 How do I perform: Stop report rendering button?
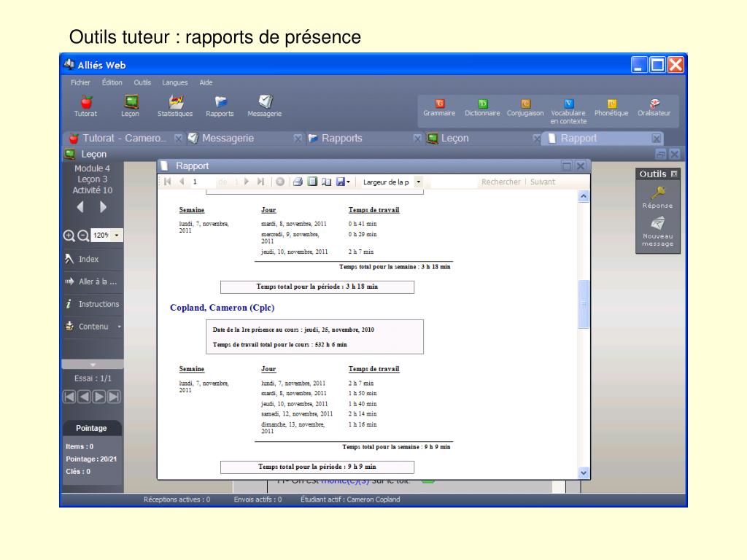click(280, 182)
